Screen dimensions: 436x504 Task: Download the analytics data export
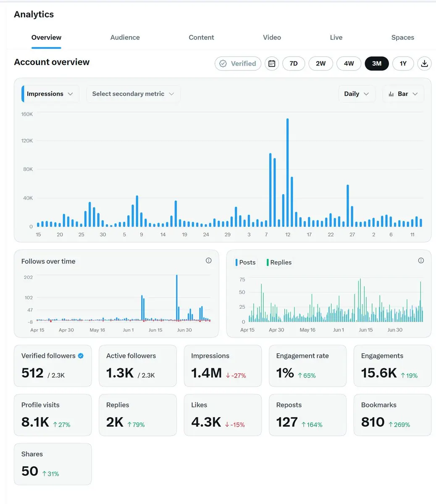425,63
